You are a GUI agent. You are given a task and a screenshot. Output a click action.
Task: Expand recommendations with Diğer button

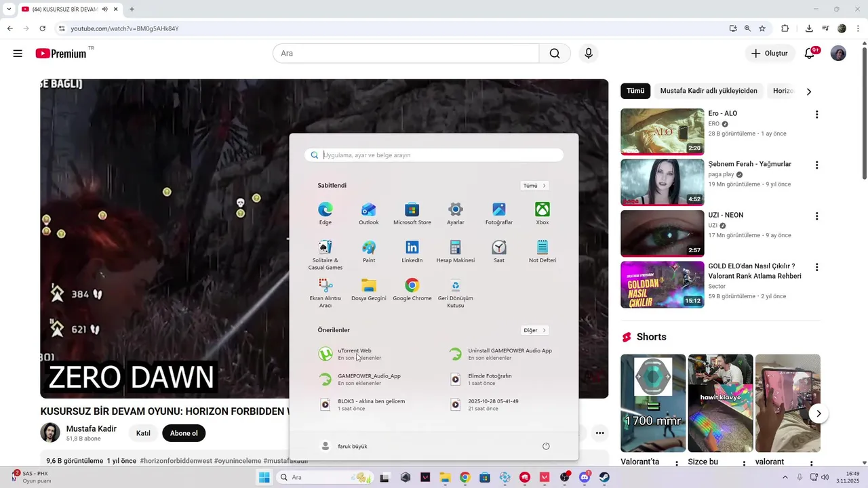(x=534, y=330)
